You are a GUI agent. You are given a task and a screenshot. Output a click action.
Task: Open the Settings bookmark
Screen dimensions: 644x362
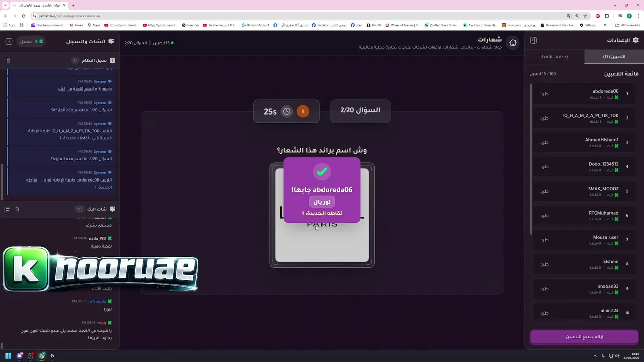[x=588, y=25]
